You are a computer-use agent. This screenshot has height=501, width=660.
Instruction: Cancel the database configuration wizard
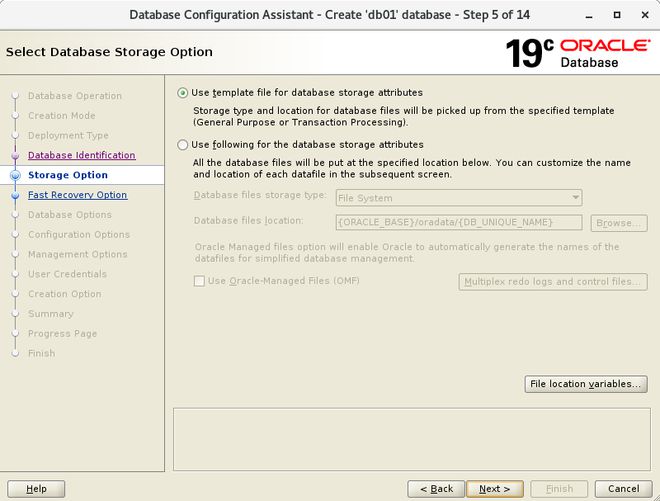[x=623, y=489]
